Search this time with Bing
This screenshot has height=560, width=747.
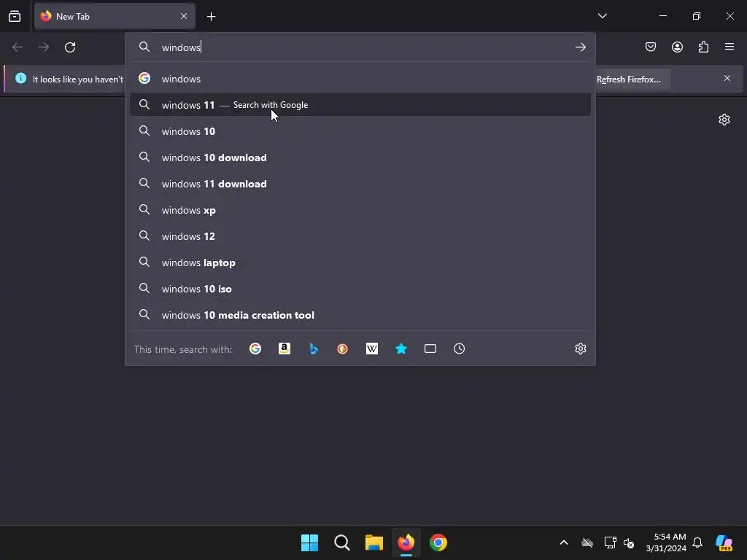point(314,349)
